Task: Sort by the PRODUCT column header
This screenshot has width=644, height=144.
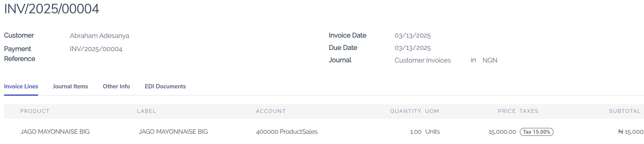Action: click(x=35, y=111)
